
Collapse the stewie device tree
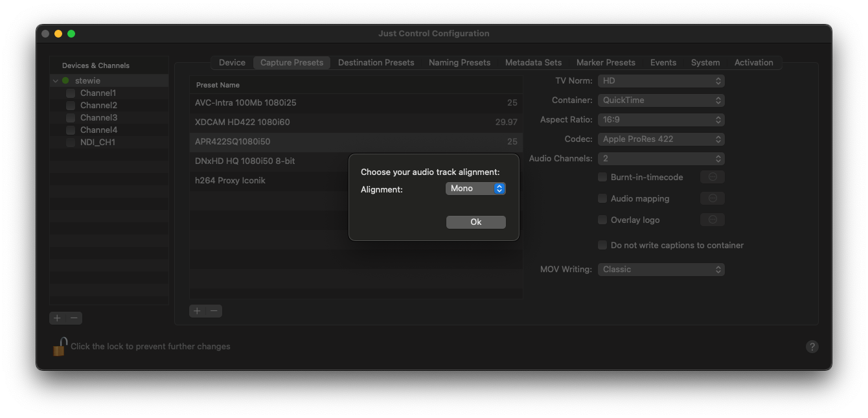tap(56, 81)
